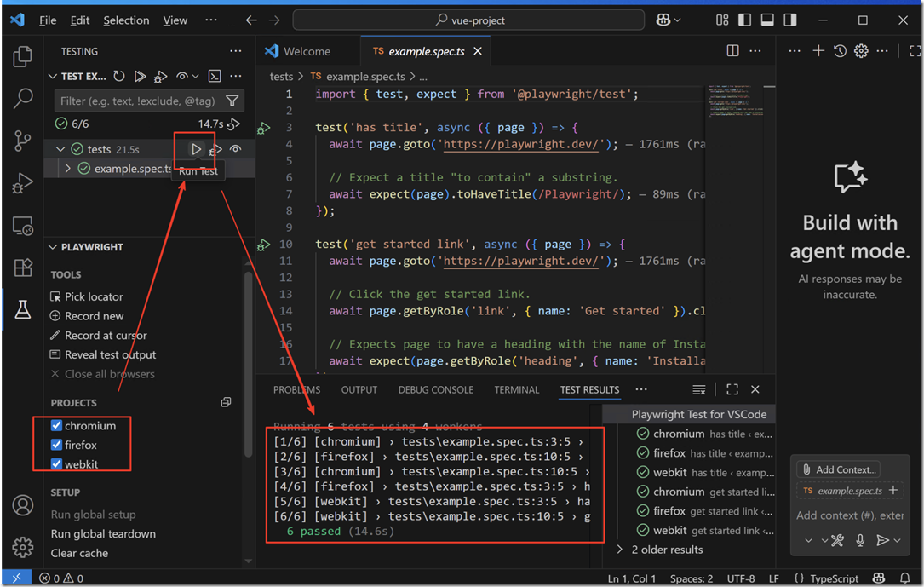The width and height of the screenshot is (924, 587).
Task: Click the filter funnel icon
Action: coord(232,101)
